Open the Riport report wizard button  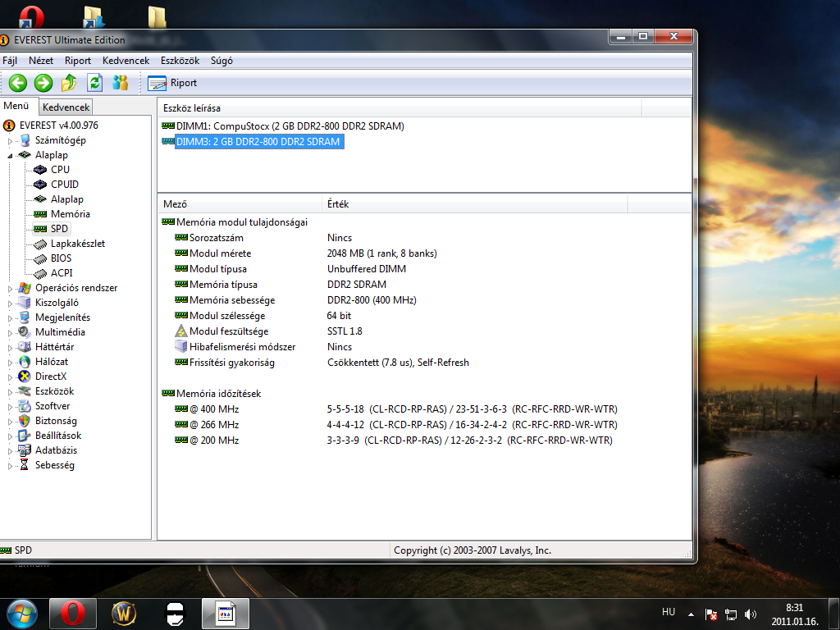click(x=172, y=83)
